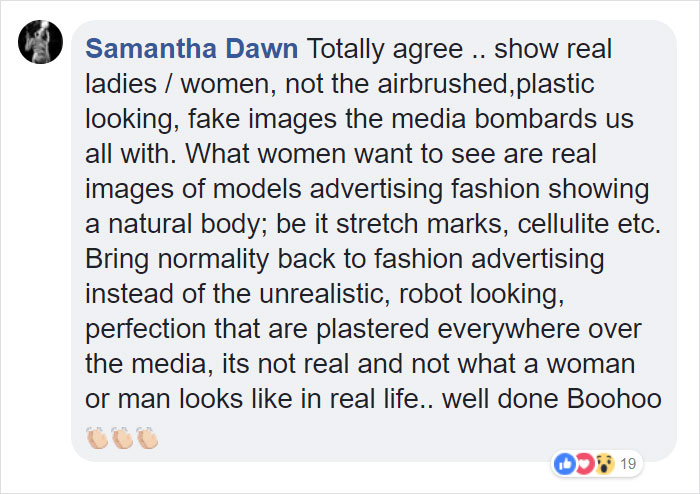Click the first clapping hands emoji
This screenshot has height=494, width=700.
(97, 437)
